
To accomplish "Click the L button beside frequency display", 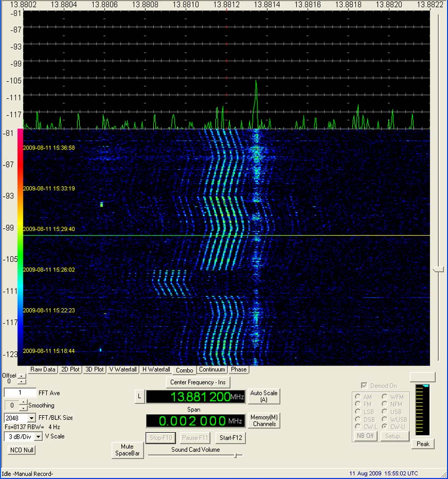I will tap(139, 397).
